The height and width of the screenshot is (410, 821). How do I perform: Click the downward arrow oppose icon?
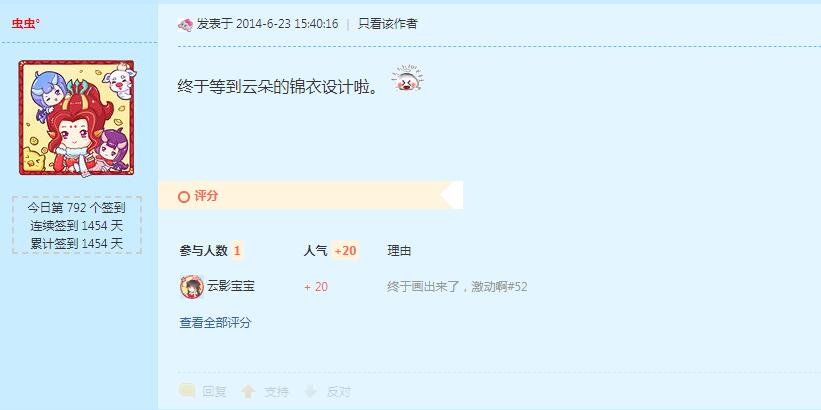pos(311,391)
